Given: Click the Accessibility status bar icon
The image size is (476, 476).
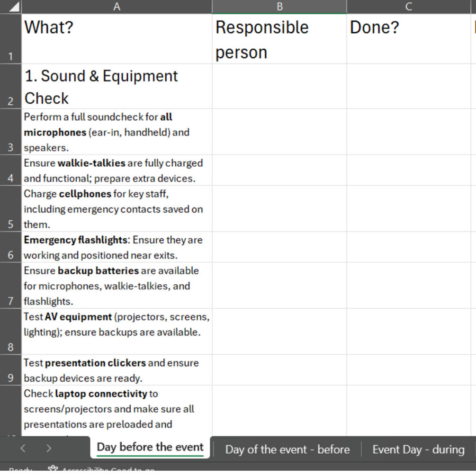Looking at the screenshot, I should pos(53,469).
